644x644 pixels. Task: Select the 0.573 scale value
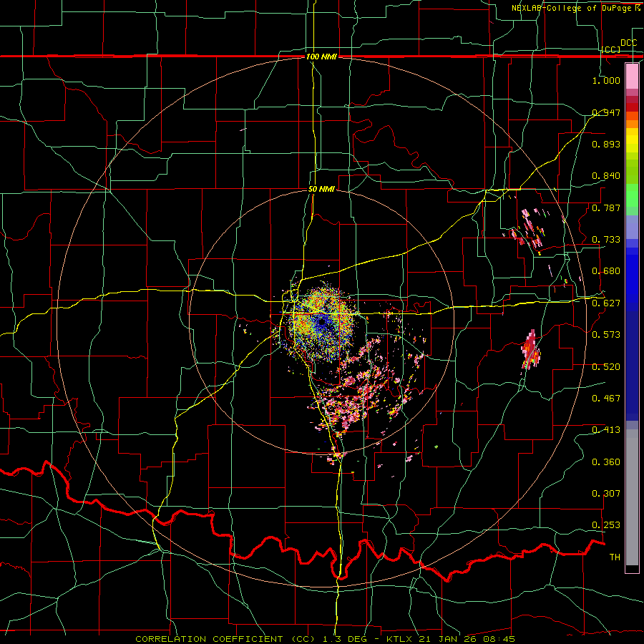[606, 335]
